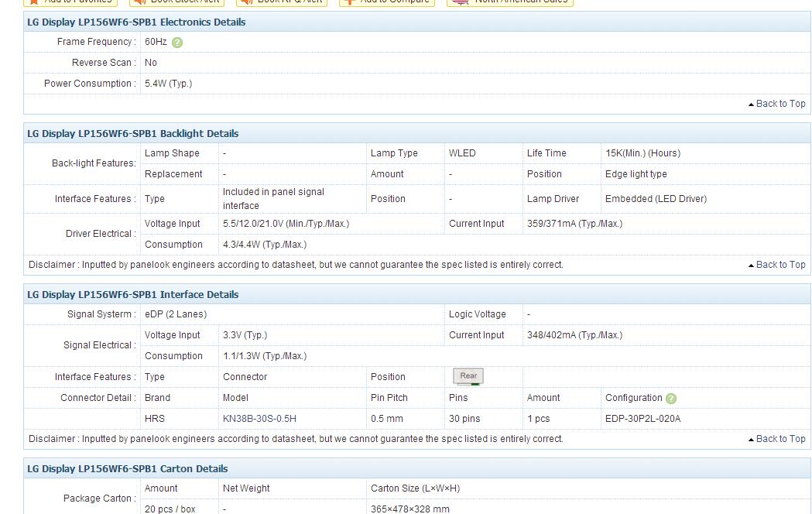This screenshot has width=812, height=514.
Task: Click the Pin Pitch column header
Action: (x=389, y=398)
